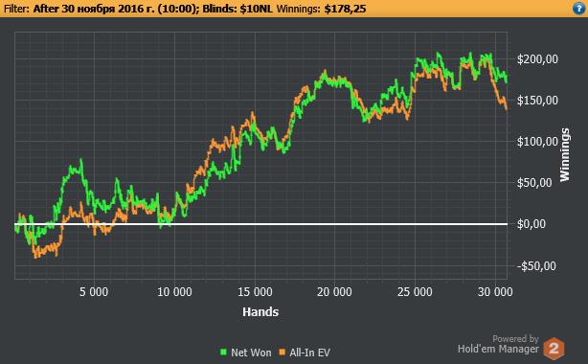The image size is (588, 364).
Task: Click the $100,00 axis label
Action: point(537,142)
